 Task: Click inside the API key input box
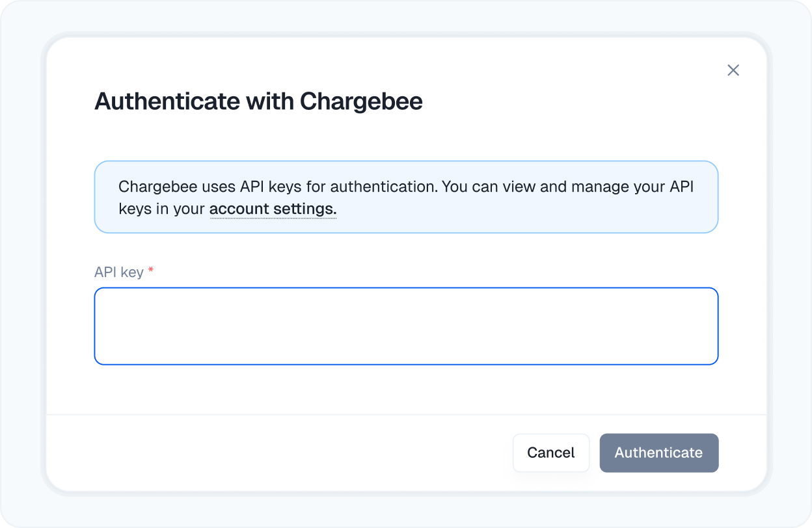406,324
